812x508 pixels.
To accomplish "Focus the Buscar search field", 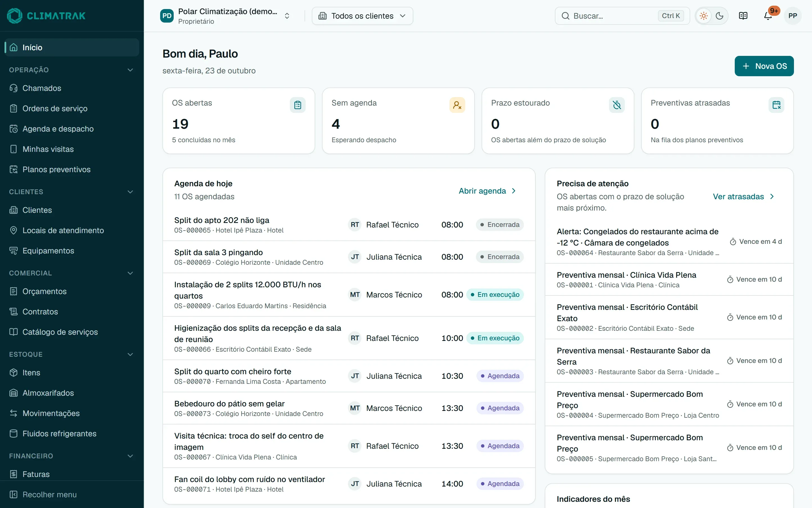I will tap(622, 16).
